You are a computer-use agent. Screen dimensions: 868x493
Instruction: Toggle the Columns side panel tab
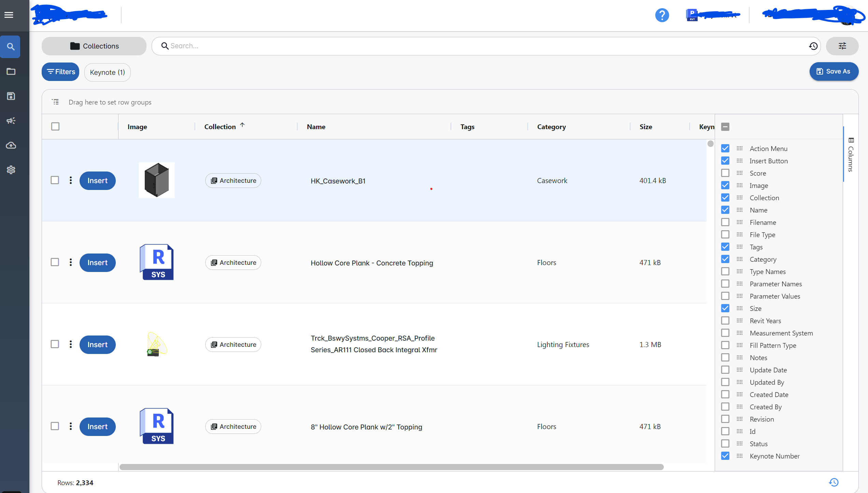(x=851, y=154)
